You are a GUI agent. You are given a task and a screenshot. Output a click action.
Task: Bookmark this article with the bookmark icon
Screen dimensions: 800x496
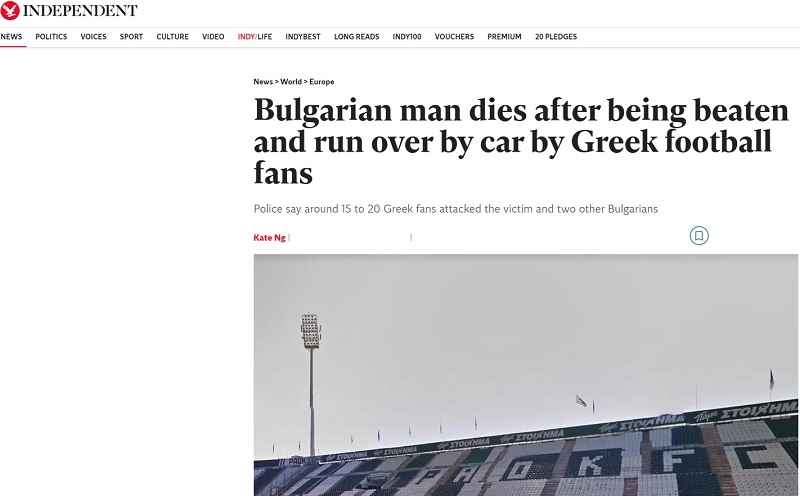click(x=699, y=236)
